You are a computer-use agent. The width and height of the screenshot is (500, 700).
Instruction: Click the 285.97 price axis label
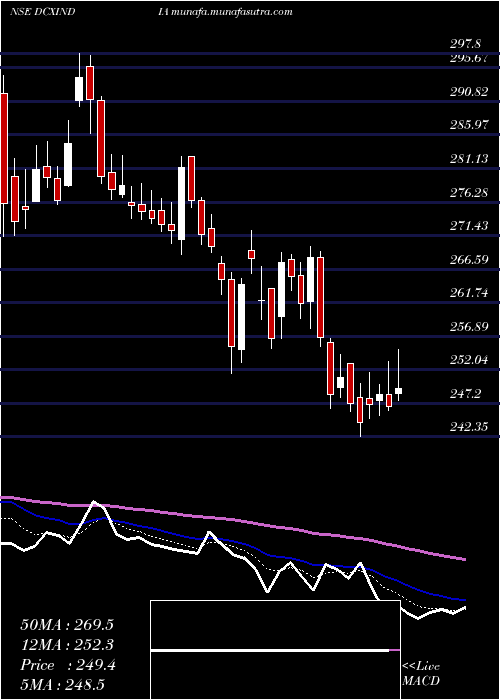point(469,125)
